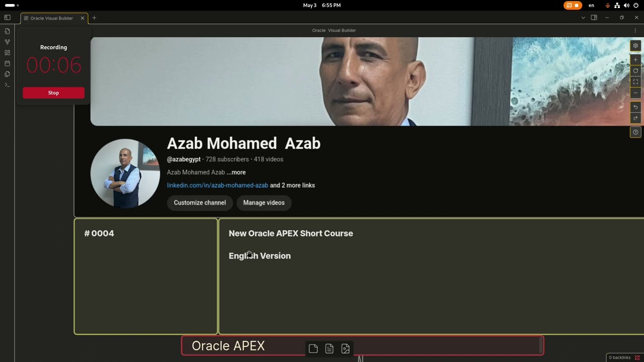Click the 418 videos count

[268, 159]
